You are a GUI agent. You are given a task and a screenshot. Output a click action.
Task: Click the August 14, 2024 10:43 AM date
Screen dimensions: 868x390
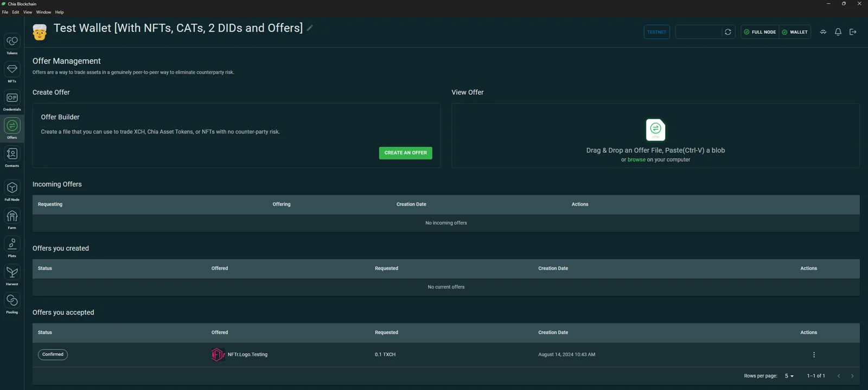[566, 355]
